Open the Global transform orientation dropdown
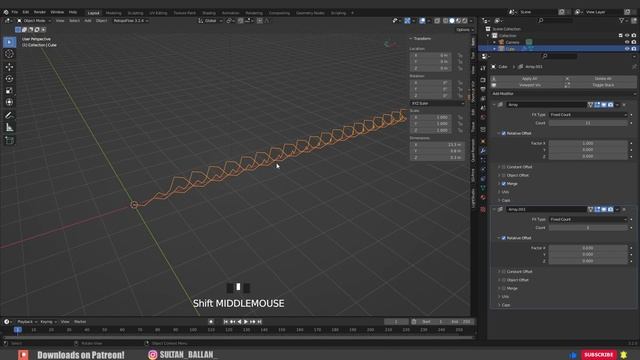 point(211,20)
